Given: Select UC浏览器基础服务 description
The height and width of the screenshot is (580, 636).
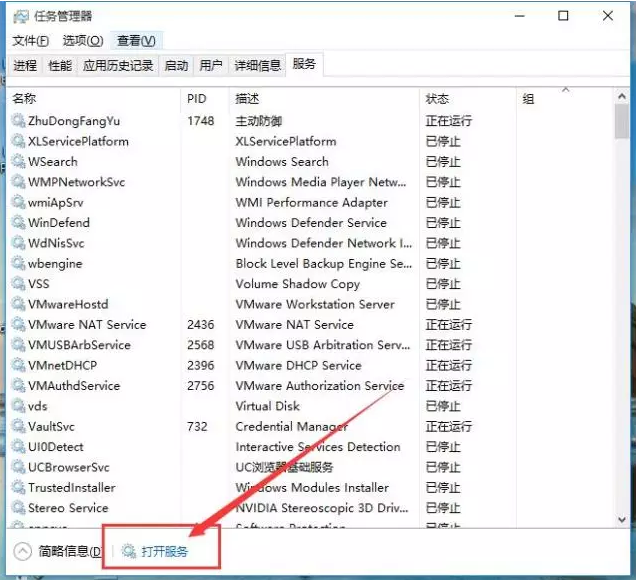Looking at the screenshot, I should (x=284, y=467).
